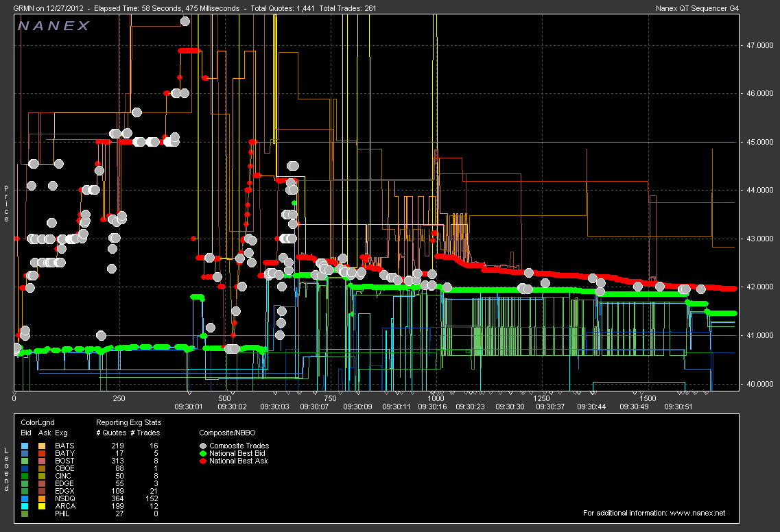Pick the EDGE bid color swatch
The width and height of the screenshot is (780, 532).
[25, 483]
